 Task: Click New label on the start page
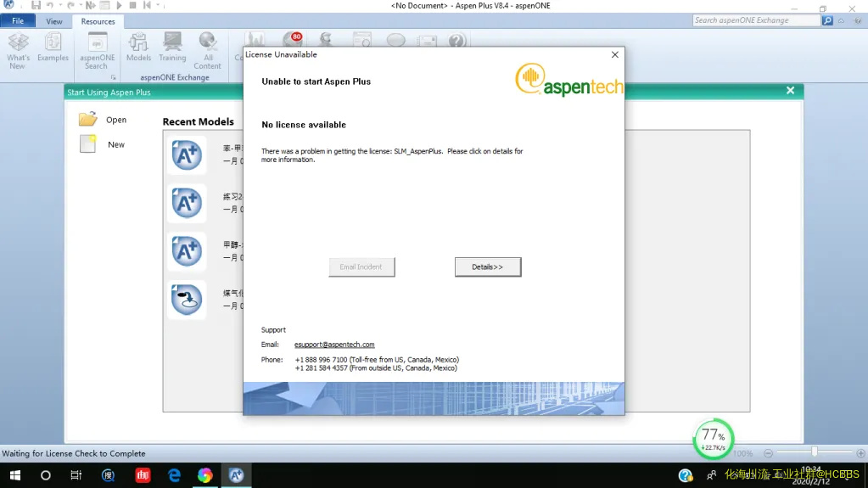coord(116,144)
